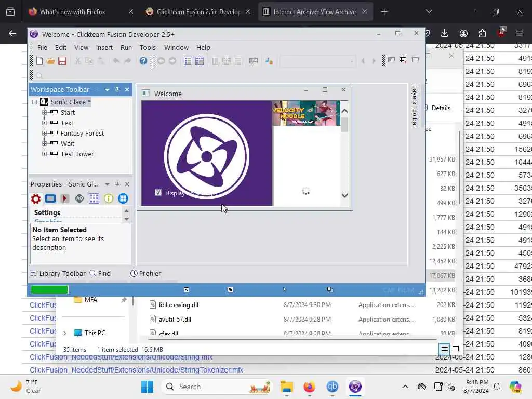Click the Welcome window scroll down arrow
The height and width of the screenshot is (399, 532).
pos(344,195)
